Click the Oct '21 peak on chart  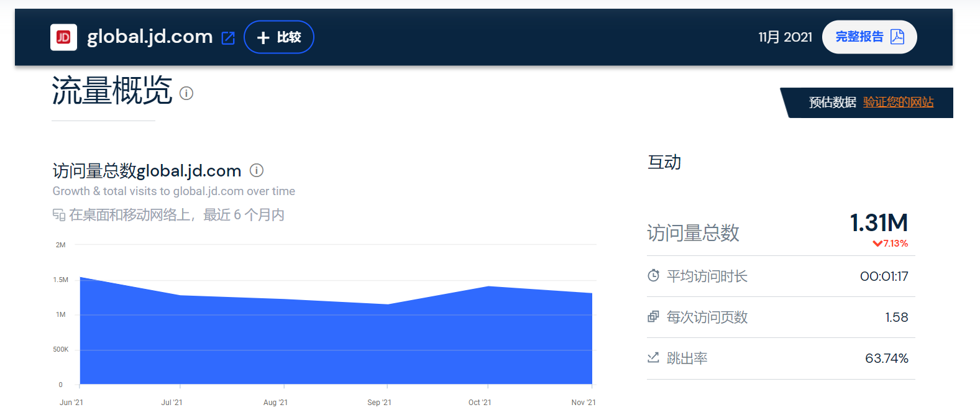pos(488,286)
